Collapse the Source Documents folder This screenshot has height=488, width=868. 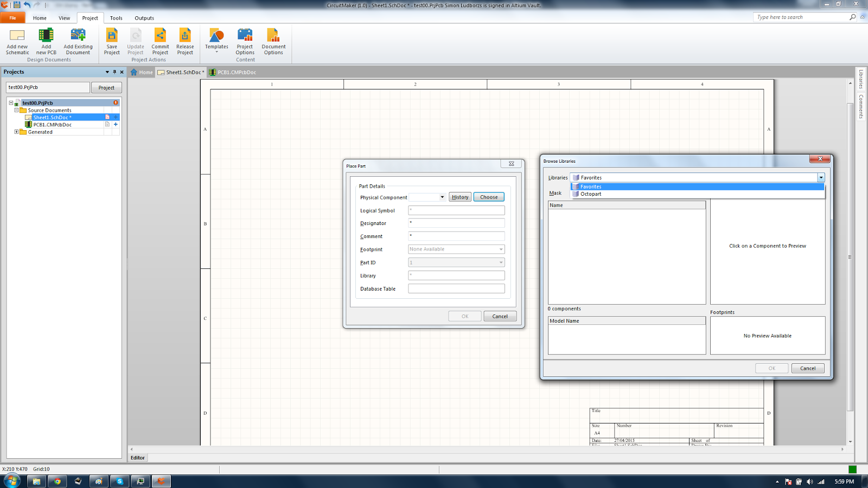[x=16, y=110]
